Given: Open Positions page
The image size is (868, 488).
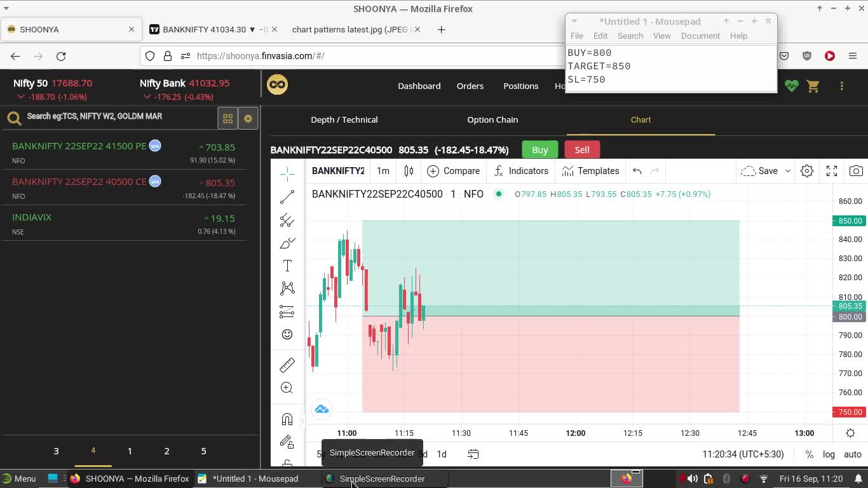Looking at the screenshot, I should pyautogui.click(x=520, y=86).
